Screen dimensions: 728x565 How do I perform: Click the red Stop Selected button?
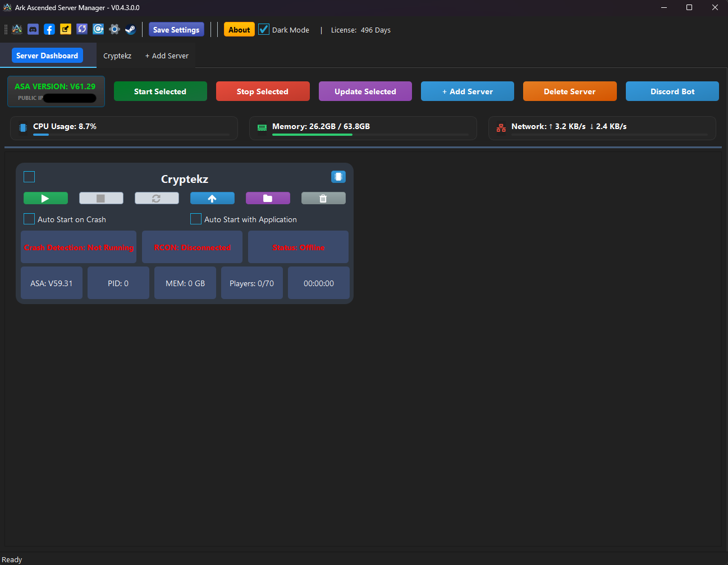263,91
